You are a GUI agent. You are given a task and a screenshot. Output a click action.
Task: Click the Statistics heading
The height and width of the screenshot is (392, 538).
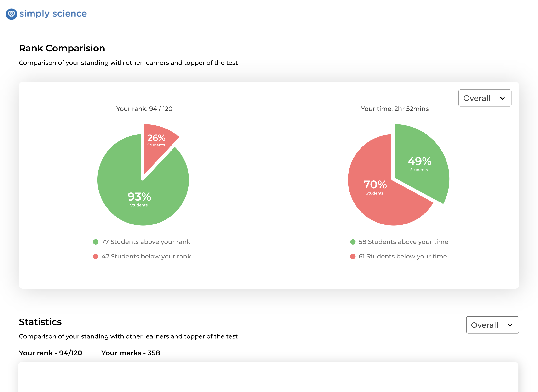pyautogui.click(x=40, y=322)
